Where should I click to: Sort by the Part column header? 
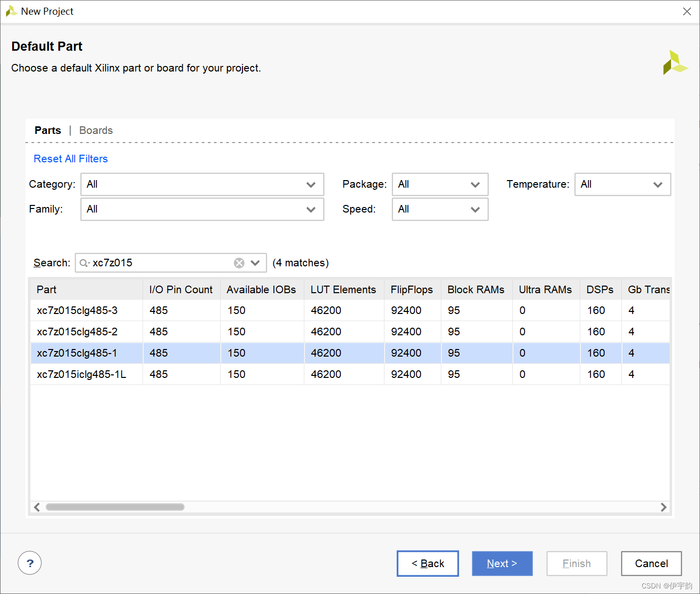point(87,290)
